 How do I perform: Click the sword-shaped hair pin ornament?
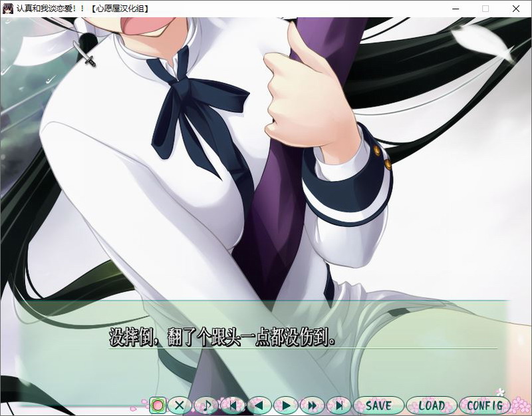pyautogui.click(x=84, y=52)
